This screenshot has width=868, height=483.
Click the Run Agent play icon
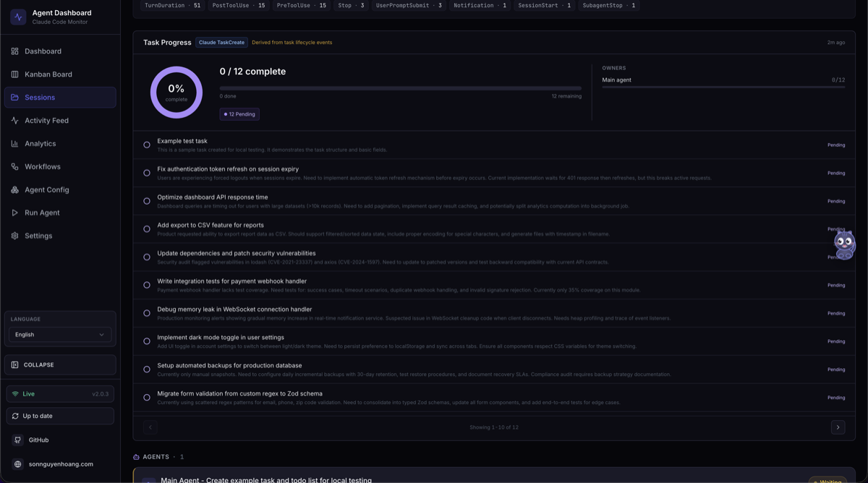pos(14,213)
